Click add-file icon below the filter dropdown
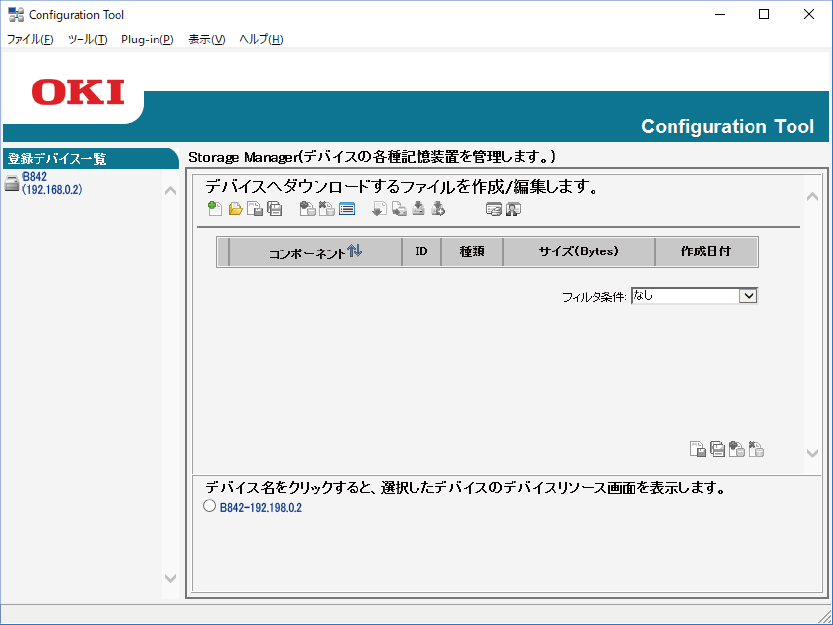This screenshot has height=625, width=833. pyautogui.click(x=736, y=449)
